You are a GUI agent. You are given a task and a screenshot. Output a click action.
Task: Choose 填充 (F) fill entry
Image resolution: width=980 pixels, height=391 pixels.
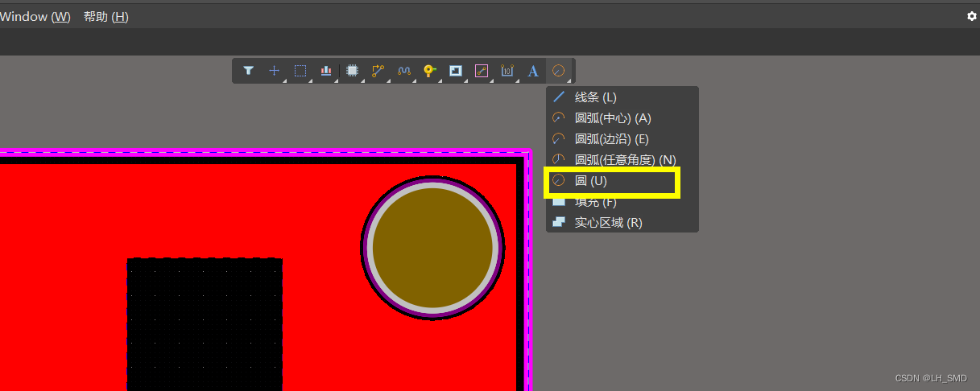(622, 202)
